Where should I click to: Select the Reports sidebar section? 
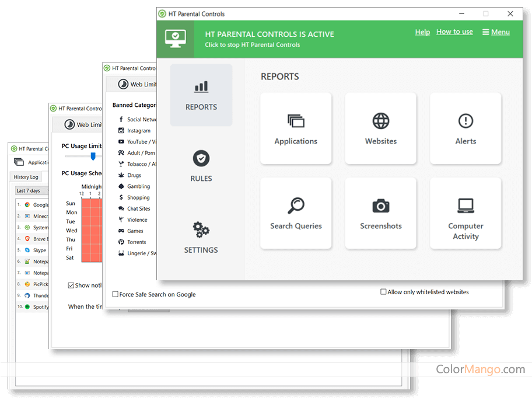201,95
